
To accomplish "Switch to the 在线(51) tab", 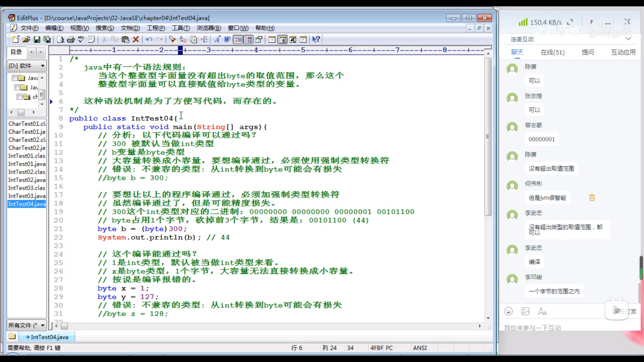I will coord(552,52).
